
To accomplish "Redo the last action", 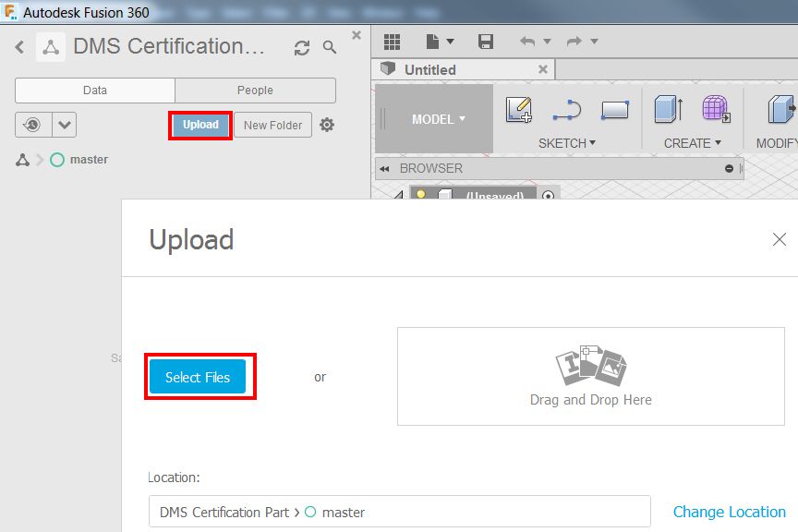I will 574,42.
